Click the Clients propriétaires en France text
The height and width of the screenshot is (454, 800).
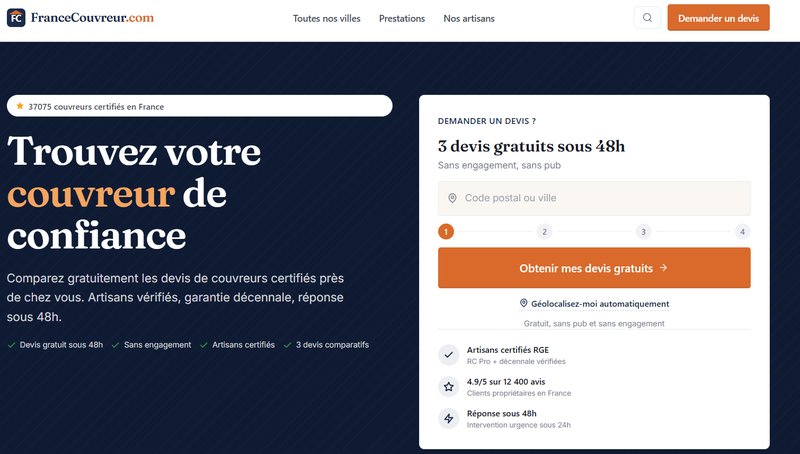point(519,393)
